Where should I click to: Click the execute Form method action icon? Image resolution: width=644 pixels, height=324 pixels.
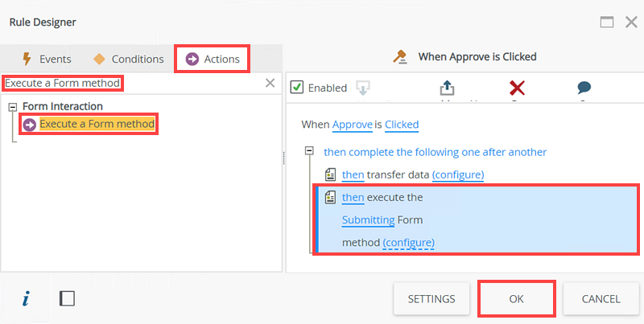pos(330,197)
